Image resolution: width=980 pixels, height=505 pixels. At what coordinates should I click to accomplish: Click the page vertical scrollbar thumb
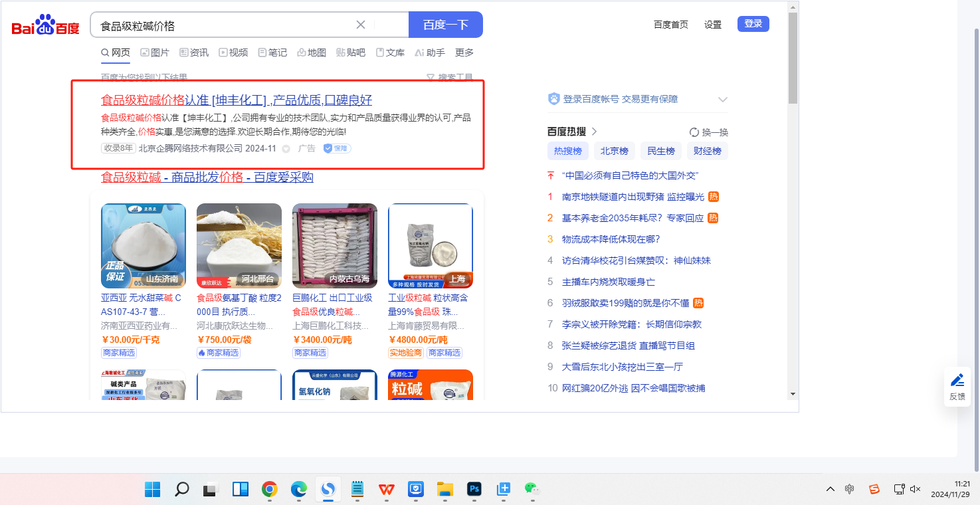(x=793, y=58)
